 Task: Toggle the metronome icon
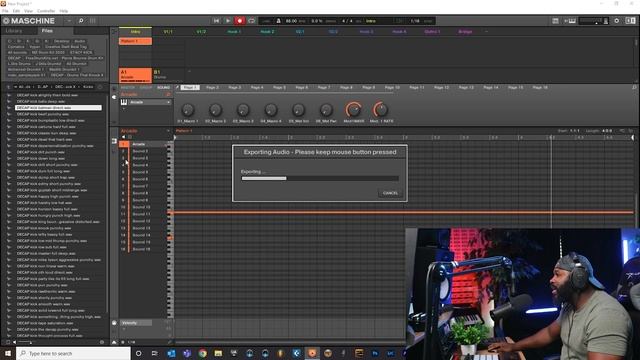pyautogui.click(x=278, y=21)
